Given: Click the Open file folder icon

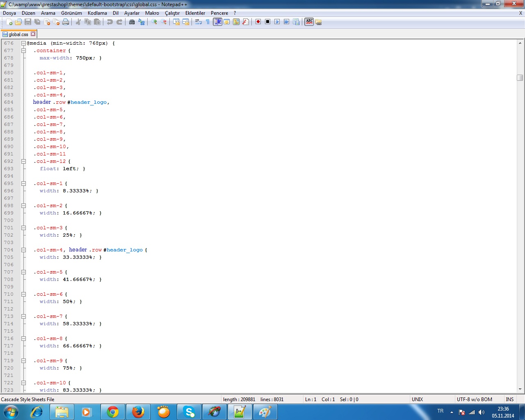Looking at the screenshot, I should point(18,22).
